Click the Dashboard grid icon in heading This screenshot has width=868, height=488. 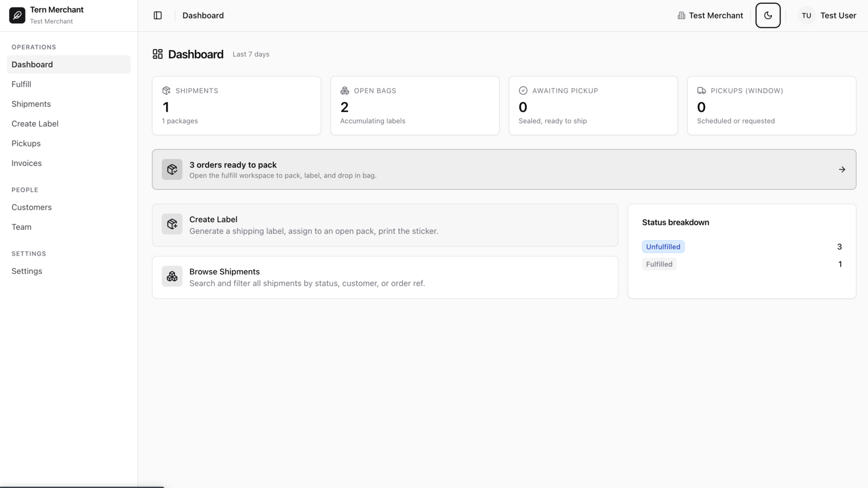click(158, 54)
